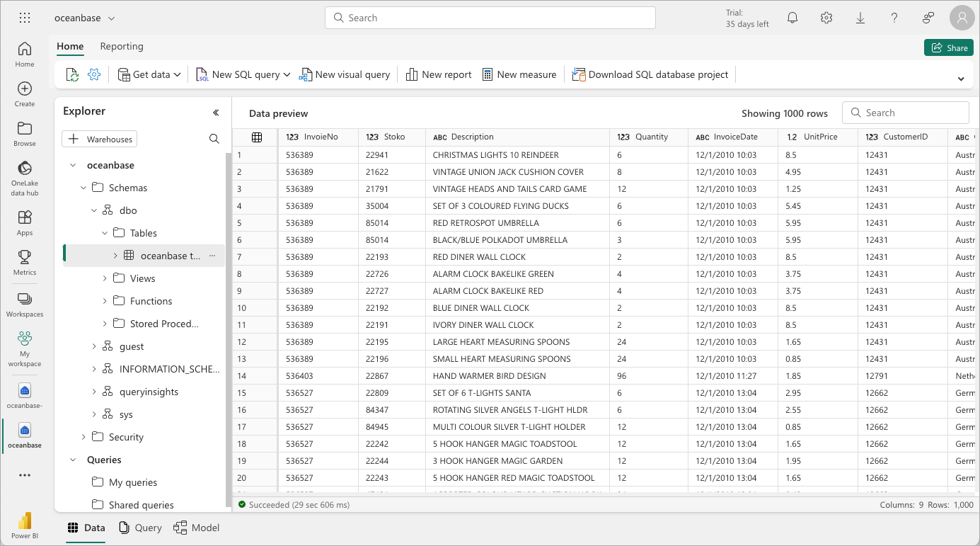Viewport: 980px width, 546px height.
Task: Collapse the Explorer pane
Action: click(216, 112)
